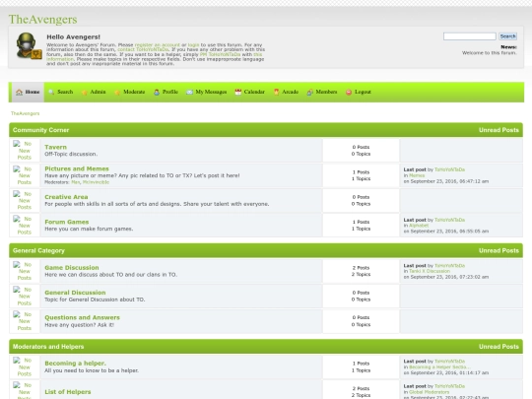This screenshot has width=532, height=399.
Task: Click No New Posts icon beside Game Discussion
Action: point(24,271)
